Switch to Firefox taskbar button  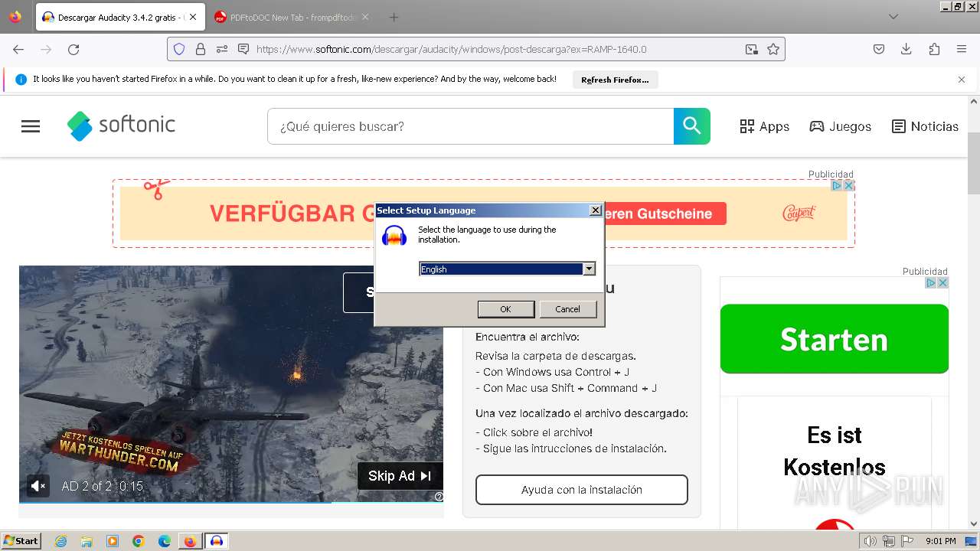tap(190, 541)
